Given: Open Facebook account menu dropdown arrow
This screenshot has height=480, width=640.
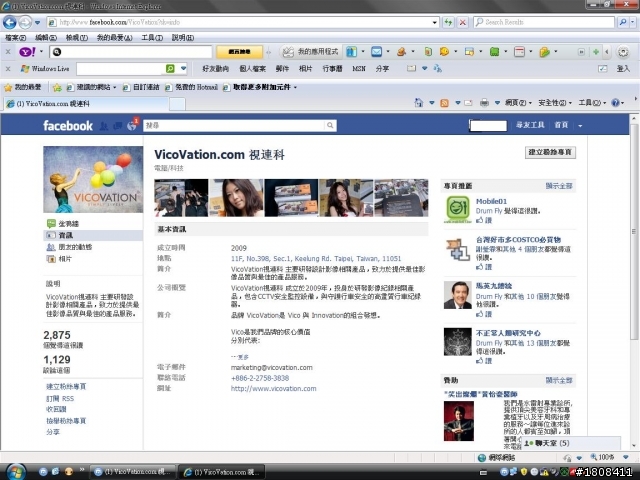Looking at the screenshot, I should coord(580,126).
